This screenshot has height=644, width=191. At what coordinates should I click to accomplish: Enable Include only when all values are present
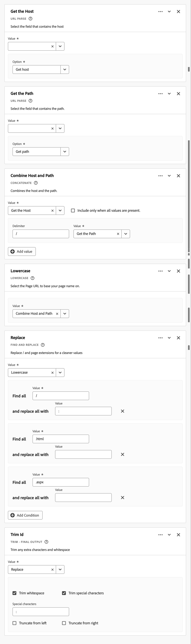(73, 210)
